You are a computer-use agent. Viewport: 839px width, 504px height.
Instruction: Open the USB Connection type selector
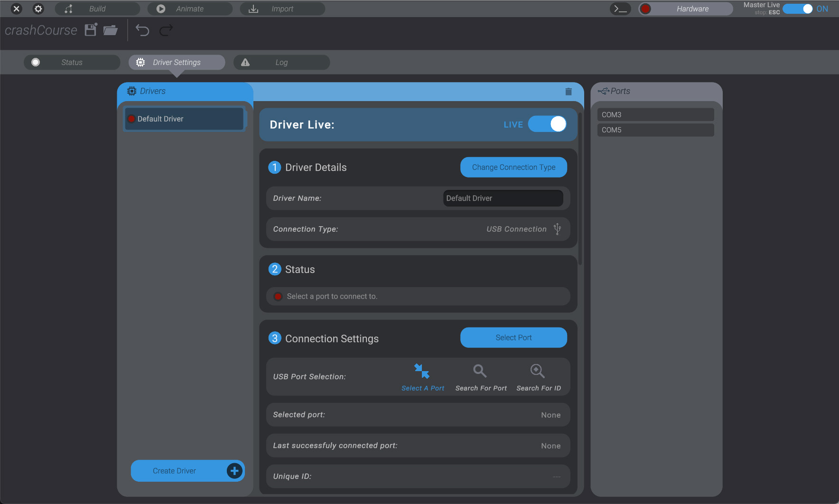[x=557, y=229]
